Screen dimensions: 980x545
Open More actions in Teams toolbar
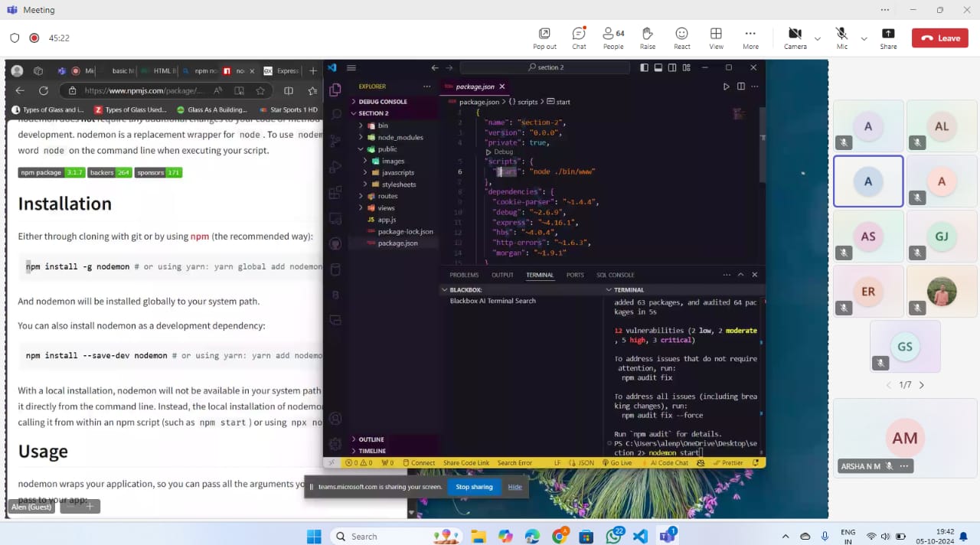(x=750, y=38)
